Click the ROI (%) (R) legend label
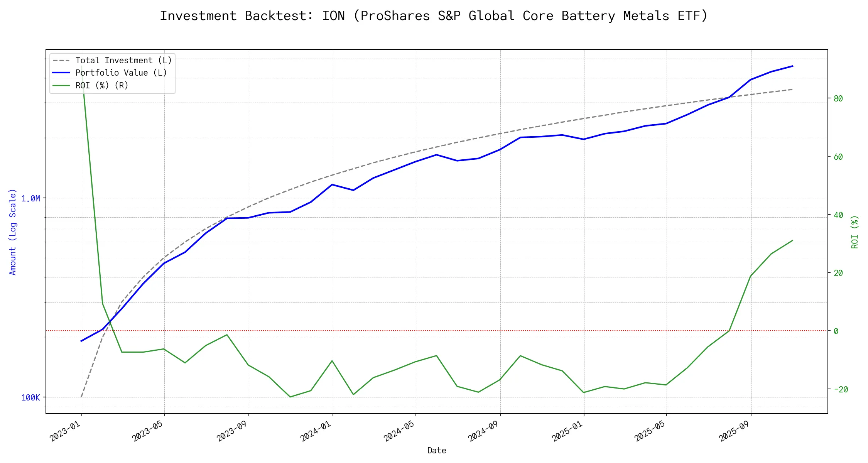The image size is (868, 463). (101, 85)
